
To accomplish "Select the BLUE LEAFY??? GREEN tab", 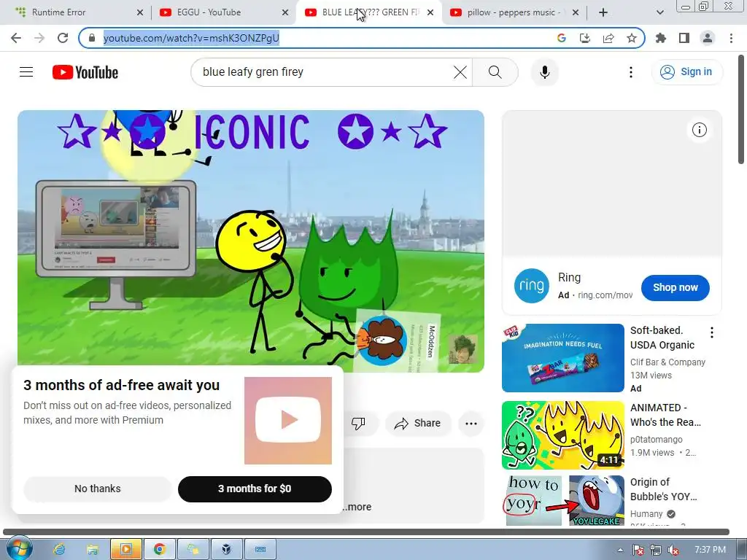I will tap(368, 12).
